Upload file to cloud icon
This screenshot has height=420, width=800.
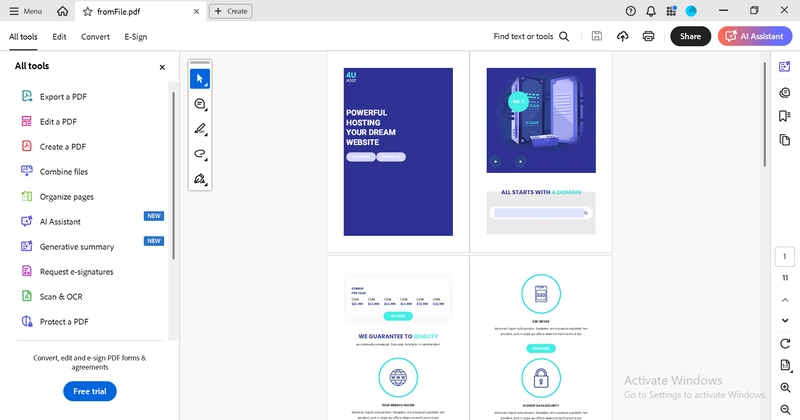[622, 36]
